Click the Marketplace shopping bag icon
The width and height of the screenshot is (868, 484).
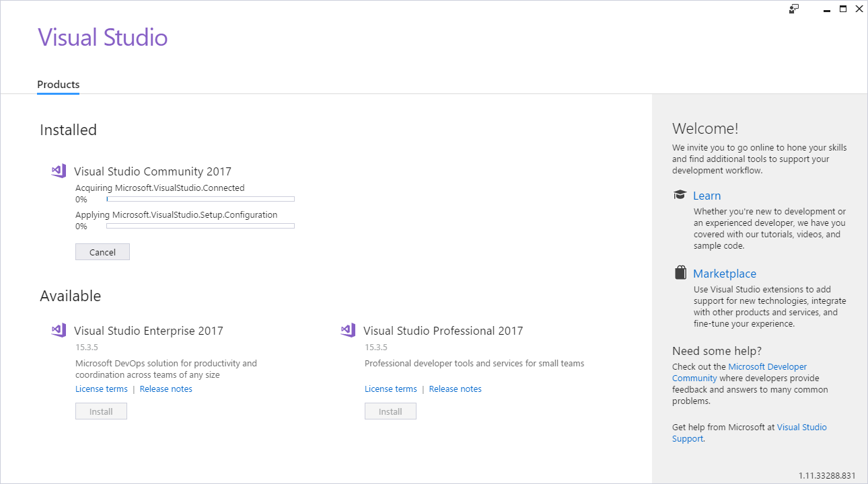[680, 273]
